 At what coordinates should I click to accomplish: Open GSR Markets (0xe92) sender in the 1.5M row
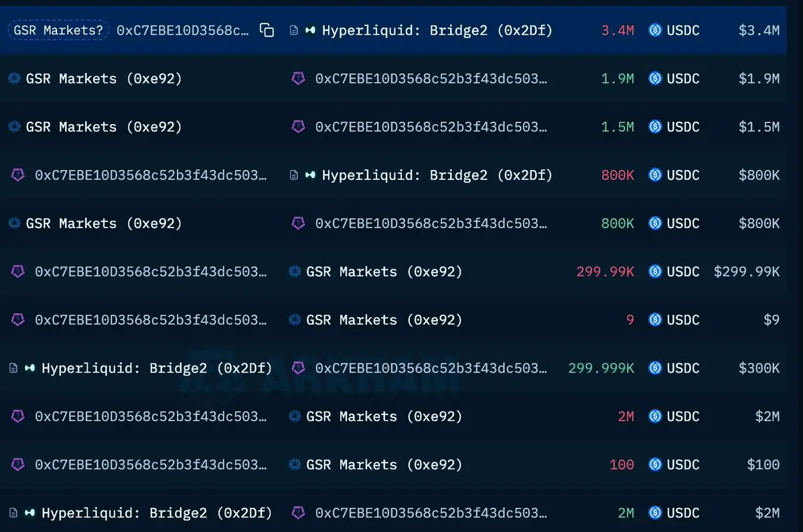click(104, 126)
